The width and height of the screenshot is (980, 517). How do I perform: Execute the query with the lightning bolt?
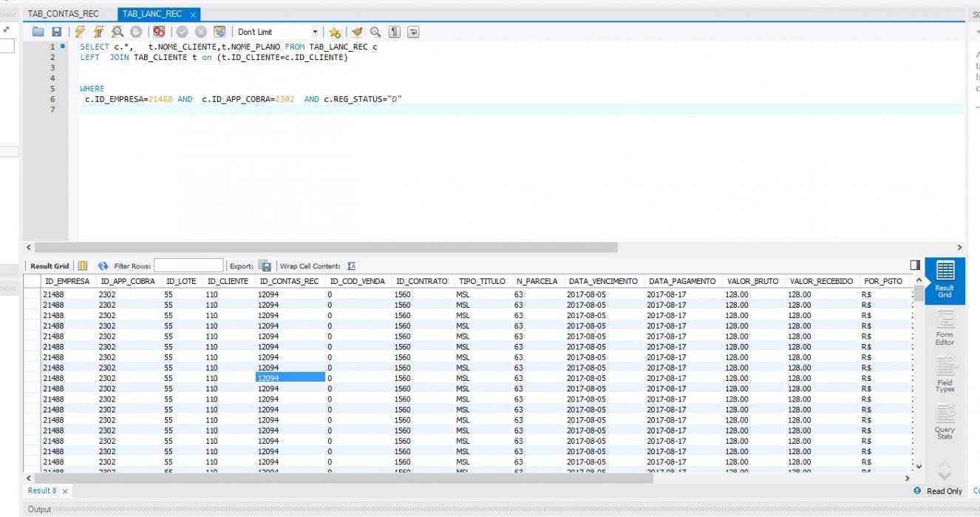pos(79,32)
